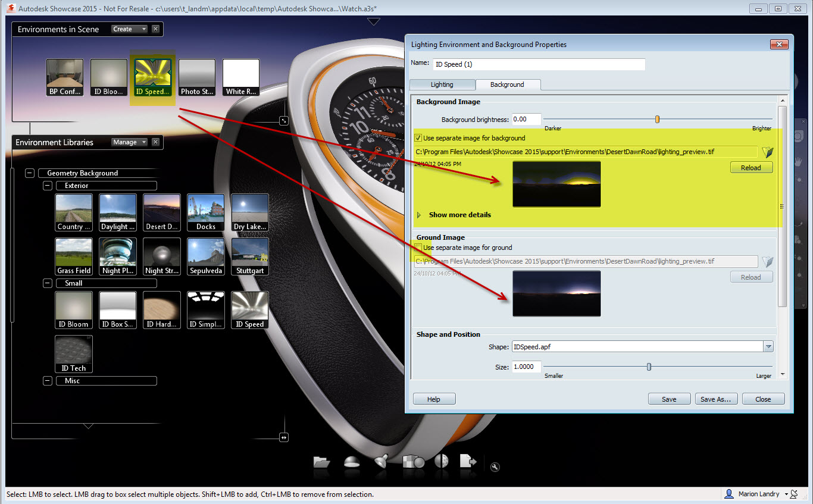Click the background image sunset preview
Screen dimensions: 813x504
(556, 184)
